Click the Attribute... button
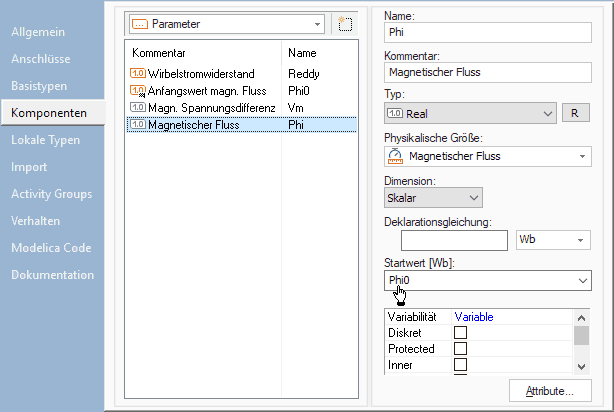The height and width of the screenshot is (412, 614). click(550, 390)
